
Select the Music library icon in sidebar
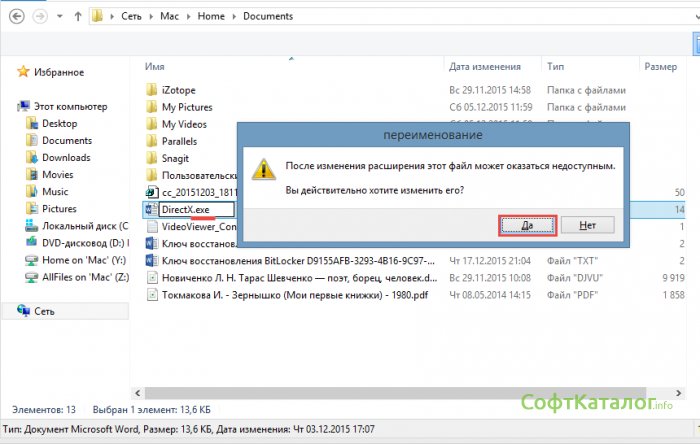pyautogui.click(x=32, y=192)
